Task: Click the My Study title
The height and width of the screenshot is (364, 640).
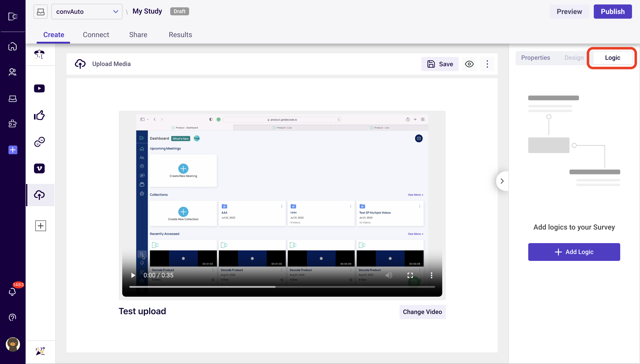Action: (x=147, y=11)
